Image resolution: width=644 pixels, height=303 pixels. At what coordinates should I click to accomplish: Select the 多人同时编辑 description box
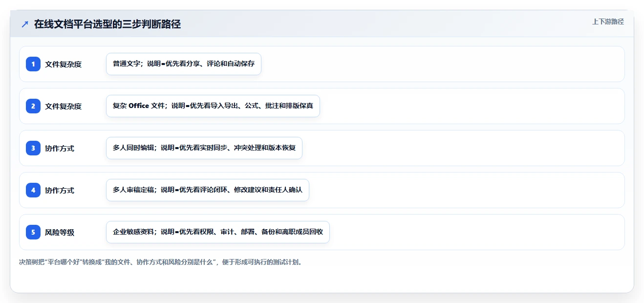(x=204, y=148)
